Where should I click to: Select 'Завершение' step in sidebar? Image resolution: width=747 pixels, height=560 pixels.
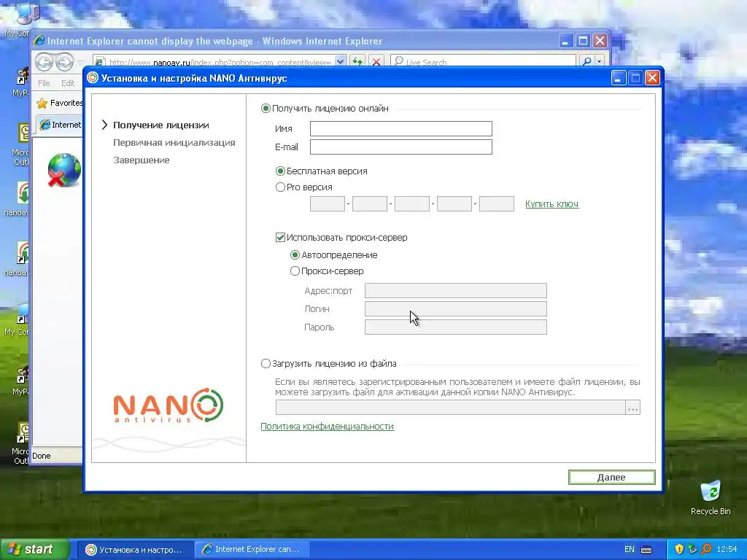coord(141,160)
